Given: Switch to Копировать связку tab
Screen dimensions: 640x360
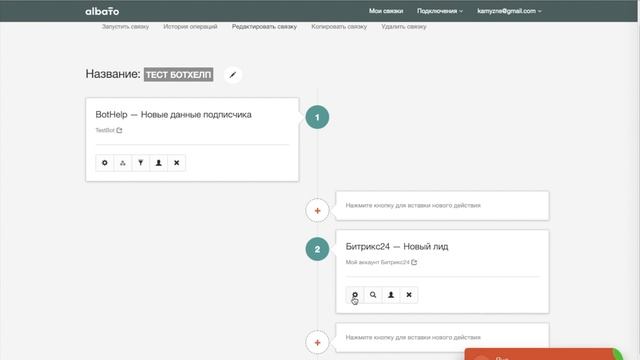Looking at the screenshot, I should [x=339, y=27].
